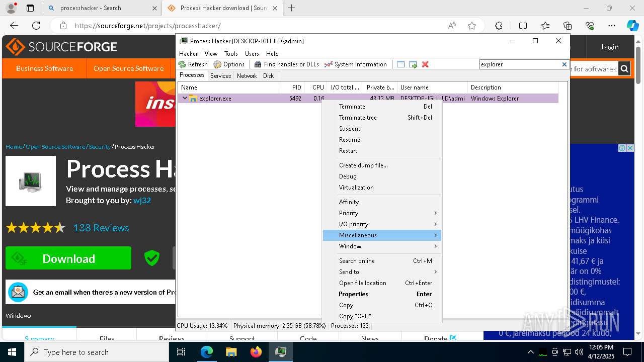
Task: Expand the Miscellaneous submenu
Action: click(x=382, y=235)
